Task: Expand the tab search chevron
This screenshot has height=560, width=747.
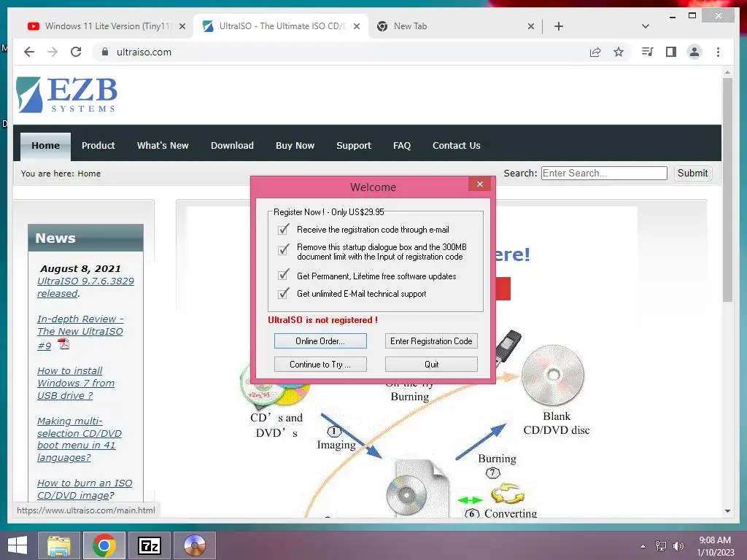Action: 646,26
